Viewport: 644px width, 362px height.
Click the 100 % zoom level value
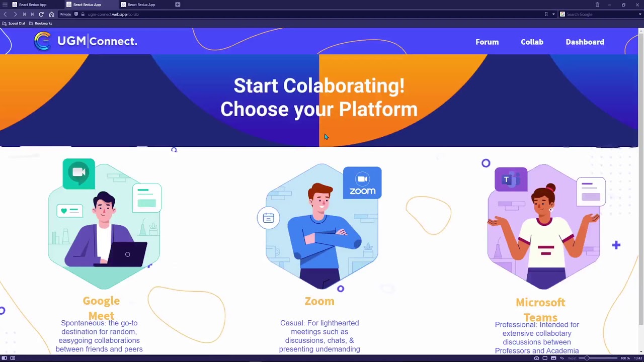click(625, 358)
